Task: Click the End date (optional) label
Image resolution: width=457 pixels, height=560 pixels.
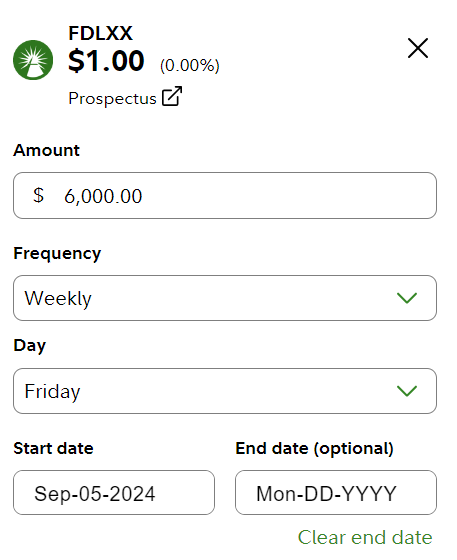Action: pyautogui.click(x=314, y=449)
